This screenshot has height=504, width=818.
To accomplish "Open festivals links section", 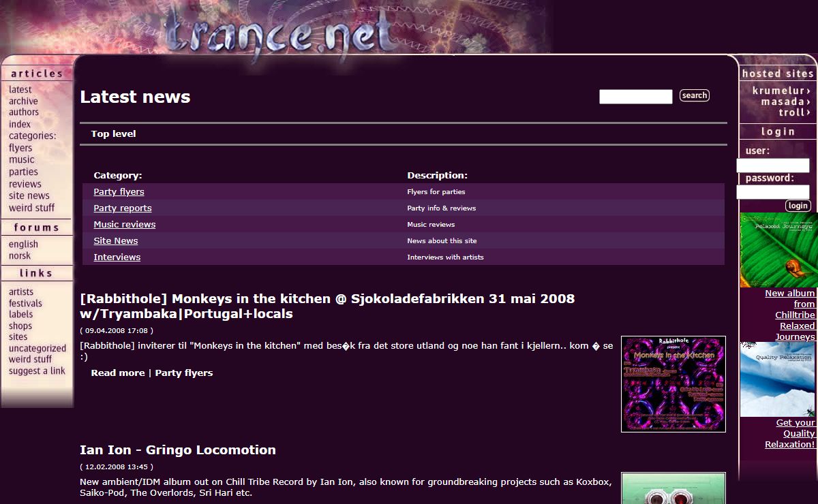I will 25,303.
